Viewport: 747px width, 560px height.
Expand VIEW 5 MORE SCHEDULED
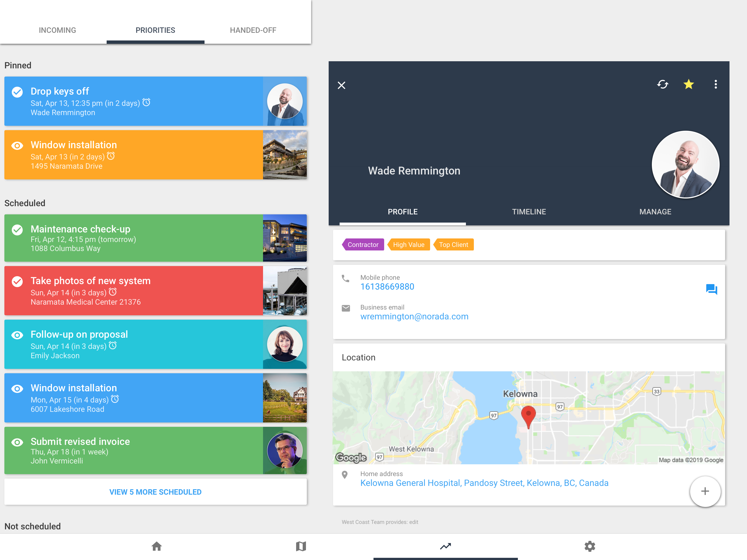click(x=155, y=492)
